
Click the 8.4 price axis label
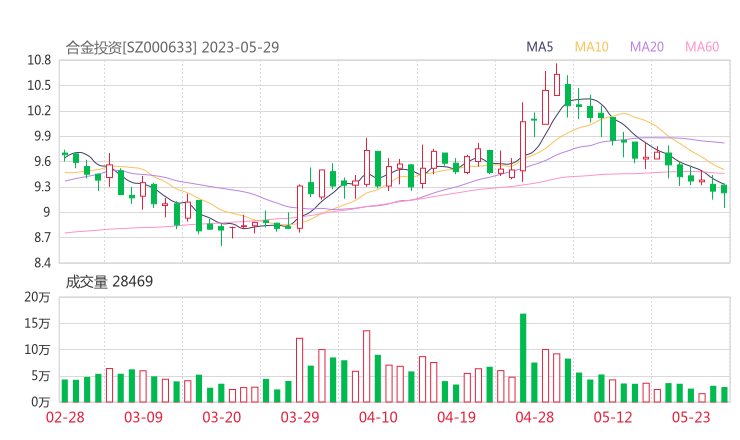click(41, 263)
